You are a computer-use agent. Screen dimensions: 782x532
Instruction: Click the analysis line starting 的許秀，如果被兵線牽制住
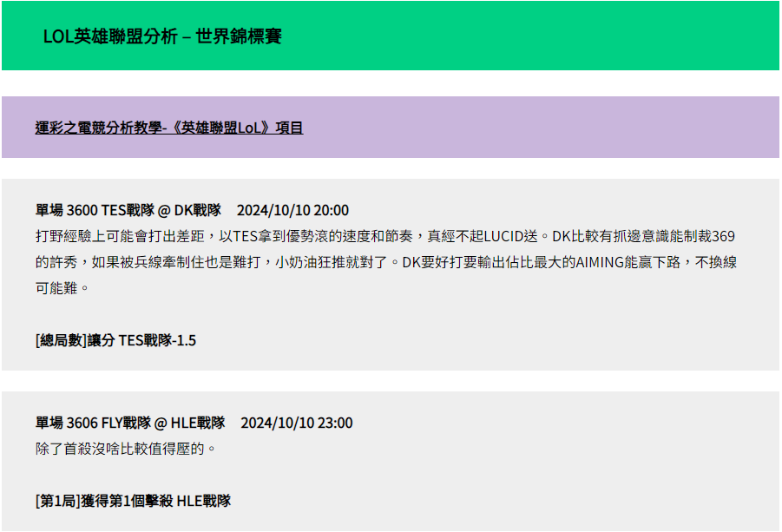click(x=386, y=262)
